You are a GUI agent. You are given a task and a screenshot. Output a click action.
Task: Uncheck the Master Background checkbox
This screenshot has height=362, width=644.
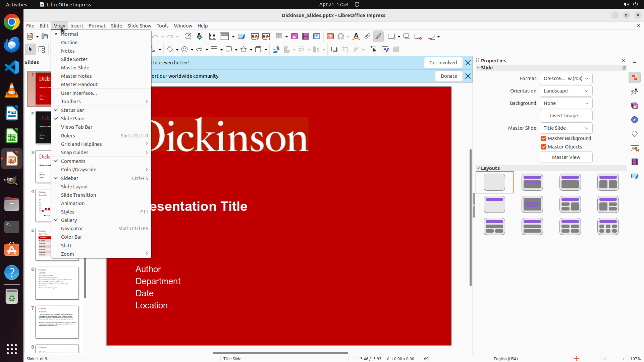(544, 138)
